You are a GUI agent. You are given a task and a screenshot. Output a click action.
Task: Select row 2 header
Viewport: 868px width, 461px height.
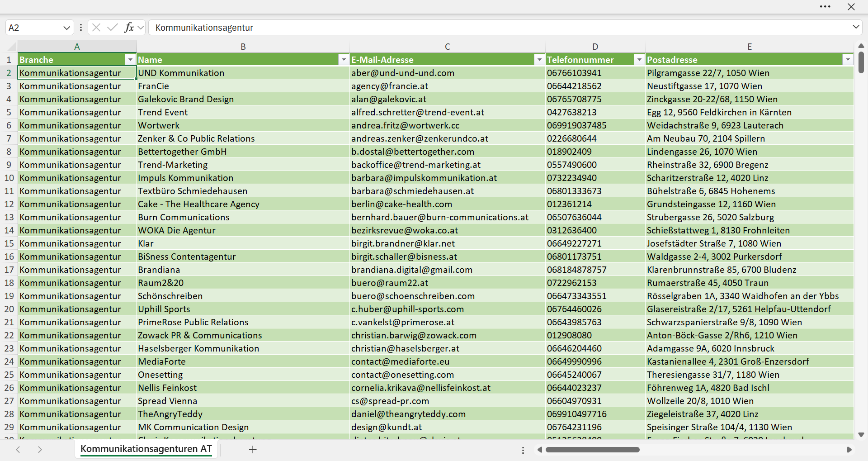[x=9, y=73]
